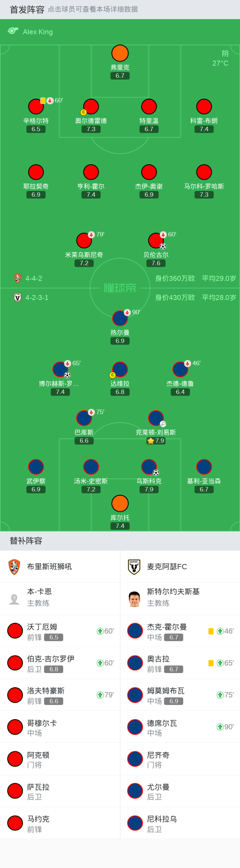Tap the Brisbane Roar crest next to 4-4-2
240x868 pixels.
pos(18,278)
